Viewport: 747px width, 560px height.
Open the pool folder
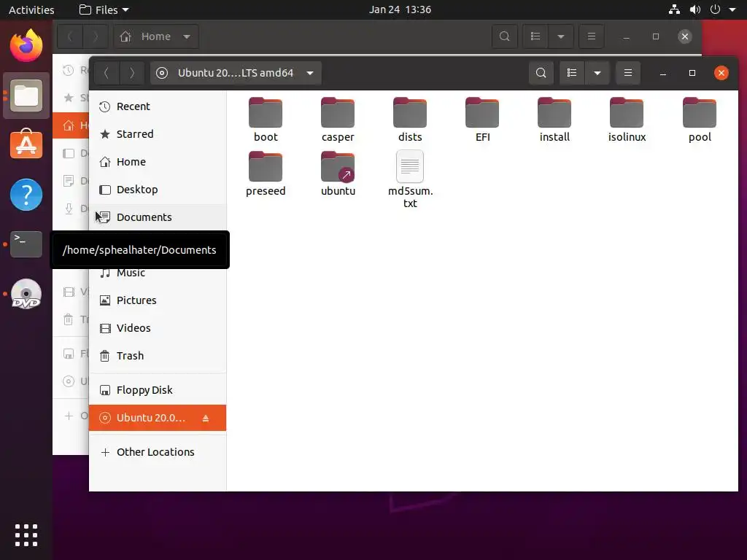click(700, 120)
